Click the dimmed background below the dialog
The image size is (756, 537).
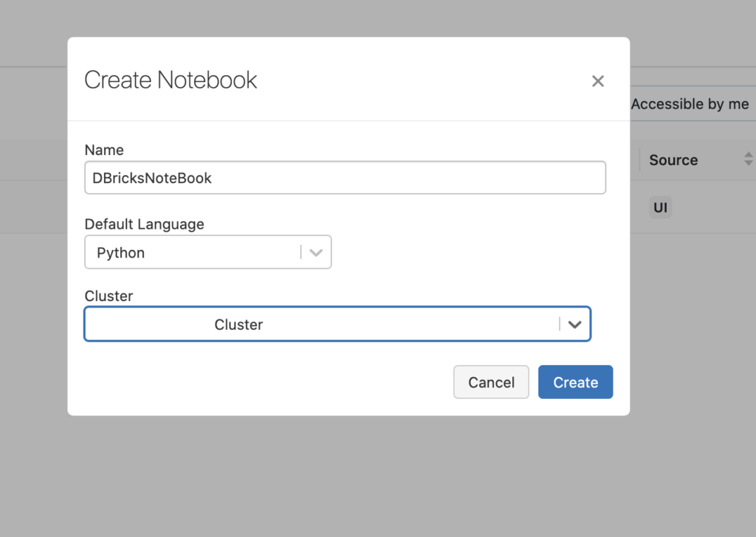click(x=369, y=479)
